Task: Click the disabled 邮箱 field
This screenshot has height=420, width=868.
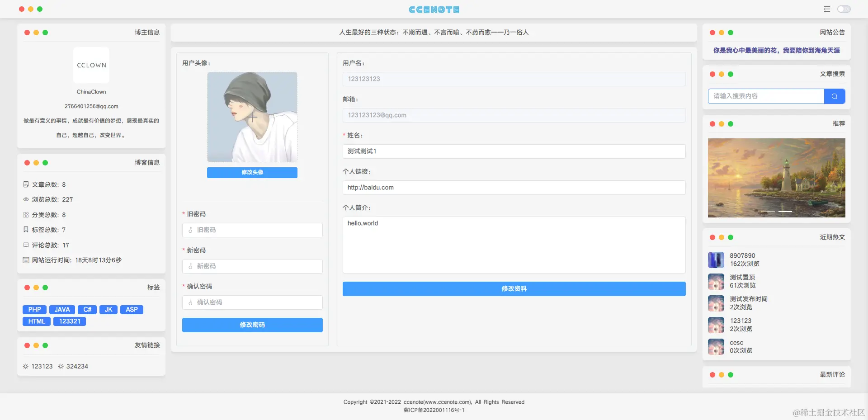Action: pos(514,115)
